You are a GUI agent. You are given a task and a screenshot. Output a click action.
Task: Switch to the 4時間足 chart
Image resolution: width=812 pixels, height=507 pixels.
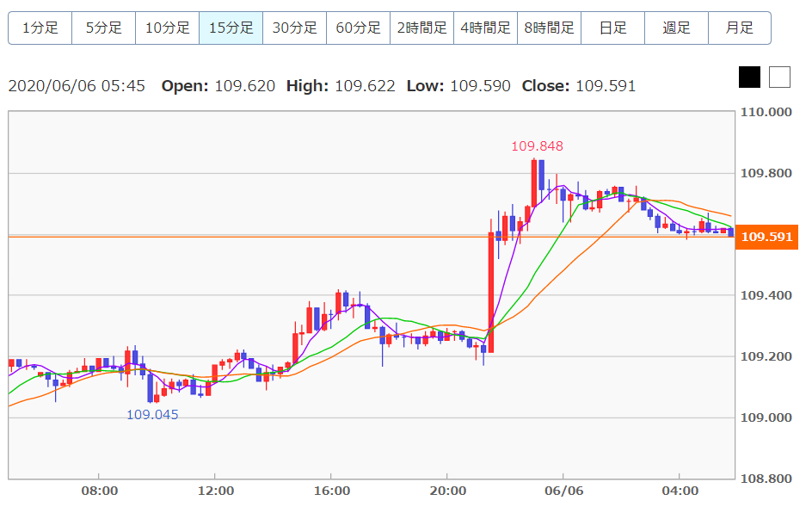pos(486,28)
